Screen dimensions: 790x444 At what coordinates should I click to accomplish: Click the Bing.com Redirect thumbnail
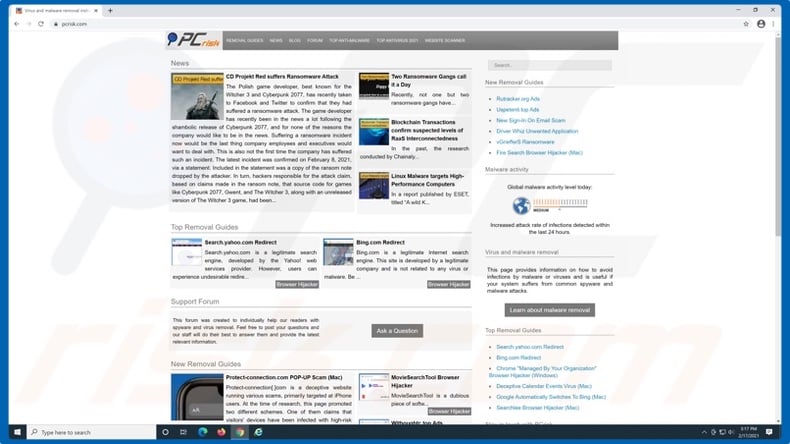(338, 252)
